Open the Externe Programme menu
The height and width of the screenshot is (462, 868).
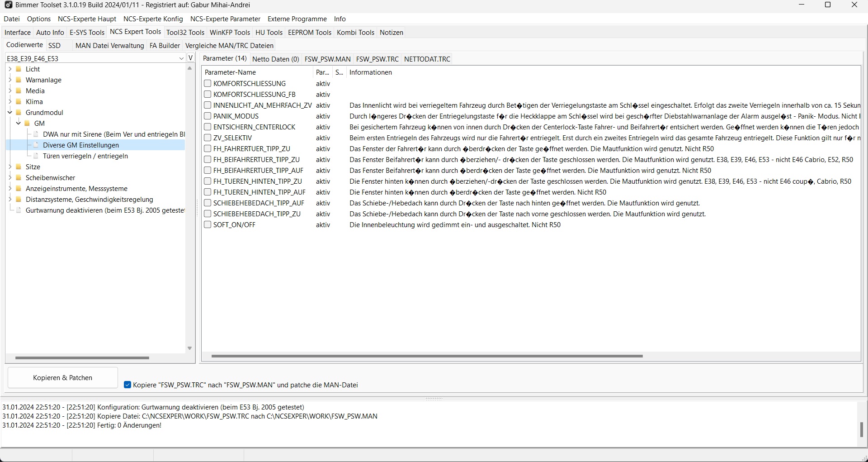click(x=297, y=19)
